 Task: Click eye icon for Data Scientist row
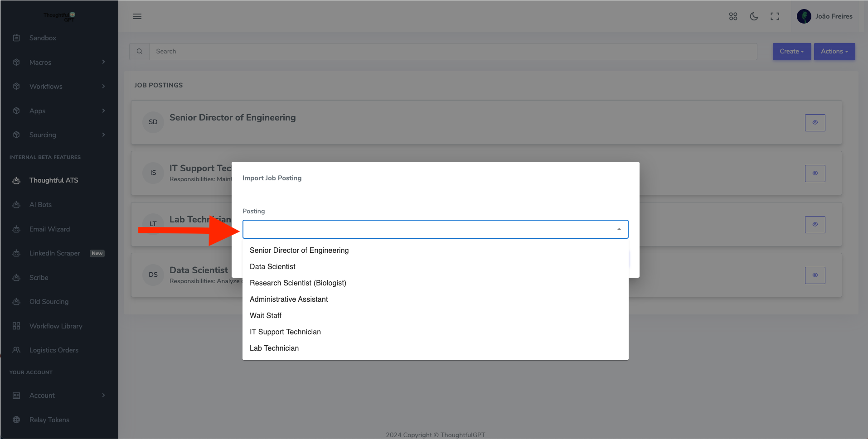point(815,275)
